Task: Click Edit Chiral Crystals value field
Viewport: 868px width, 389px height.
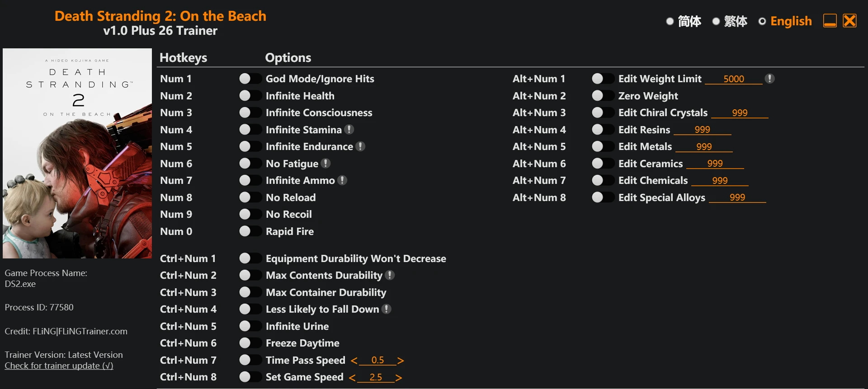Action: click(740, 113)
